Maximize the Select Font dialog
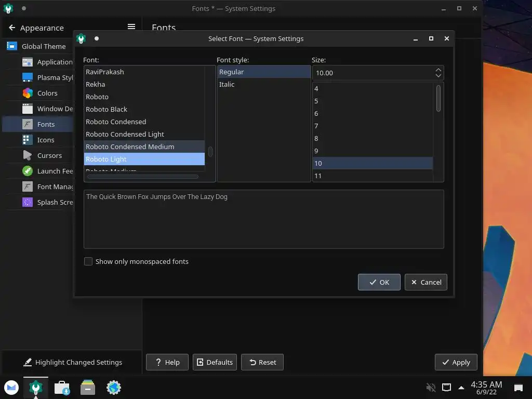532x399 pixels. [x=431, y=38]
